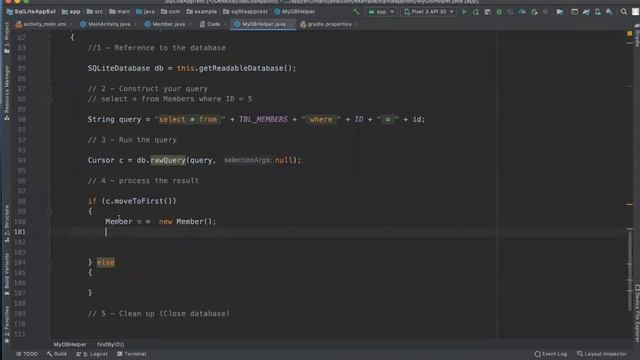This screenshot has width=640, height=360.
Task: Run the app with the green play button
Action: [464, 12]
